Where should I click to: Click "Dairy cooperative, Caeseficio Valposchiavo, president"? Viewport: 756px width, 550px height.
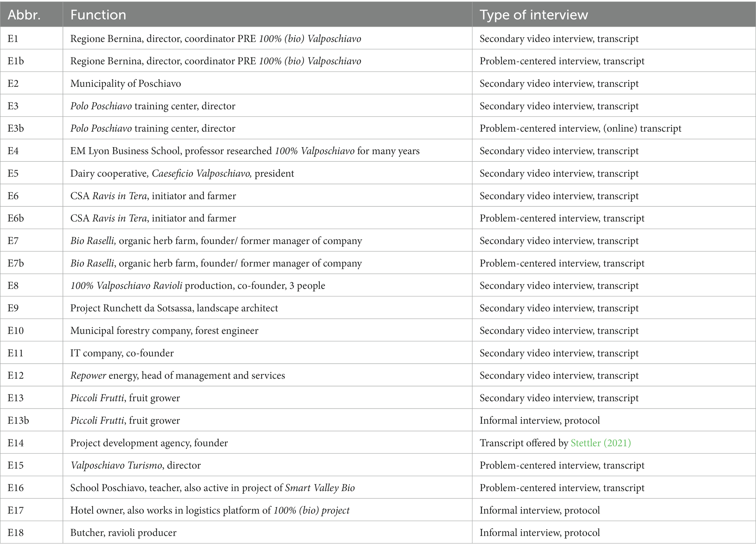coord(267,173)
